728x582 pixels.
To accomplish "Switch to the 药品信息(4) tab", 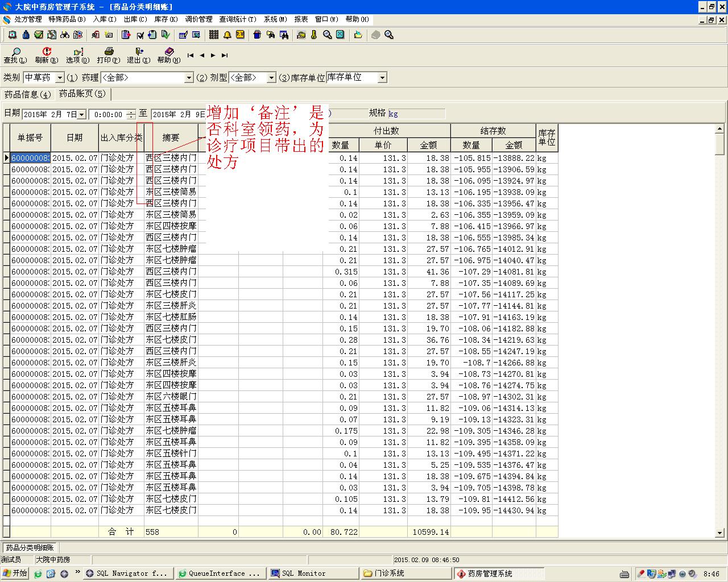I will [x=27, y=94].
